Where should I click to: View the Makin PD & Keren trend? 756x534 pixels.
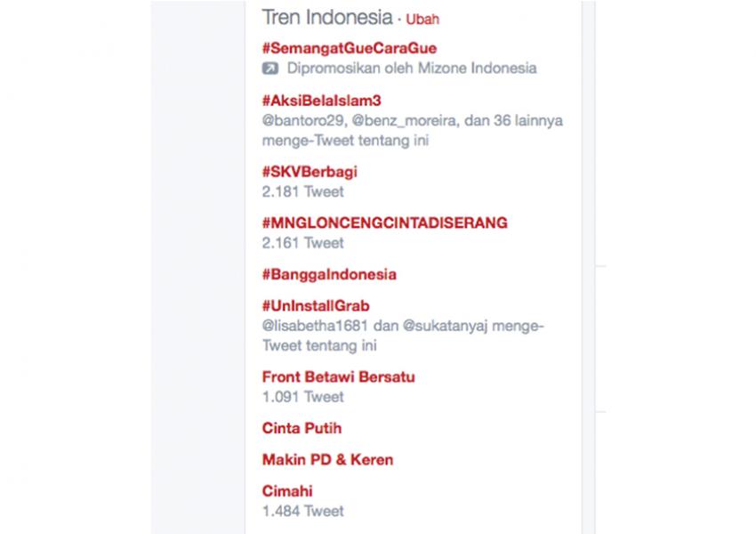pyautogui.click(x=328, y=459)
